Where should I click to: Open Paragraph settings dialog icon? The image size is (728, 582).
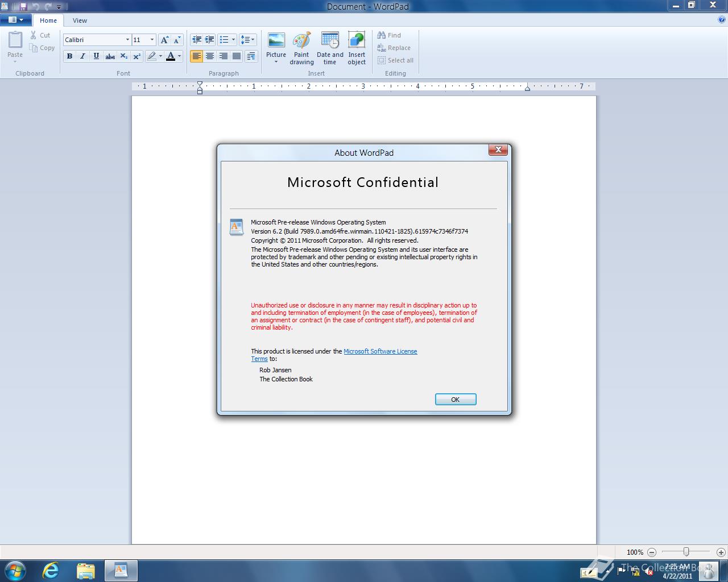251,56
